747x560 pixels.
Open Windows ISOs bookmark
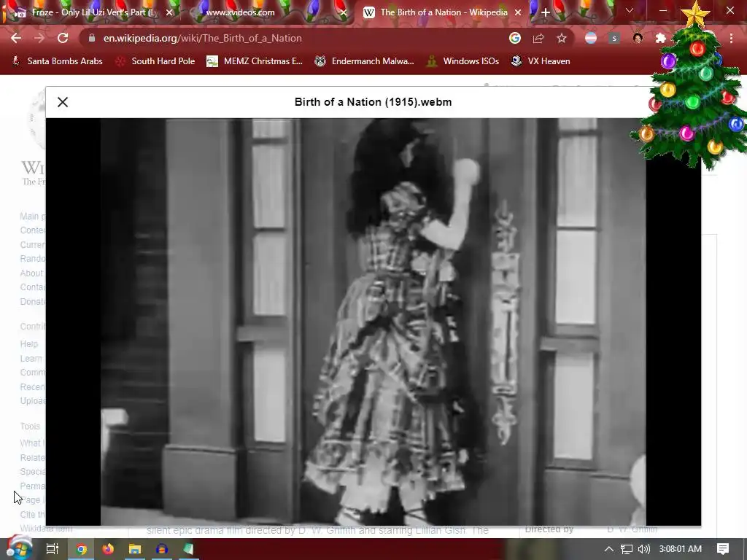[462, 61]
